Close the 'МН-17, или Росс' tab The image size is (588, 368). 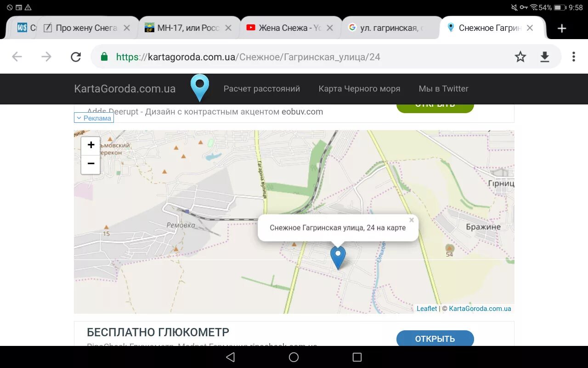[228, 28]
